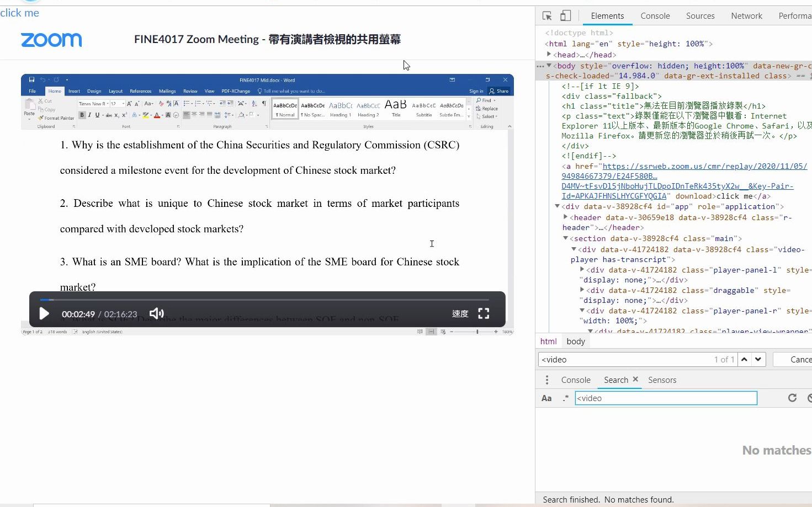Click the 'click me' download link at top-left

coord(19,13)
